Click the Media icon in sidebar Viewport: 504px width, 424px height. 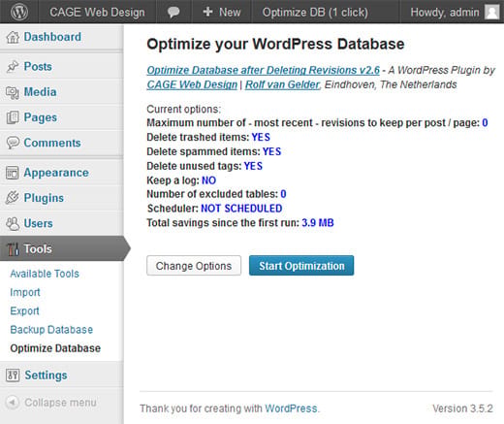13,92
